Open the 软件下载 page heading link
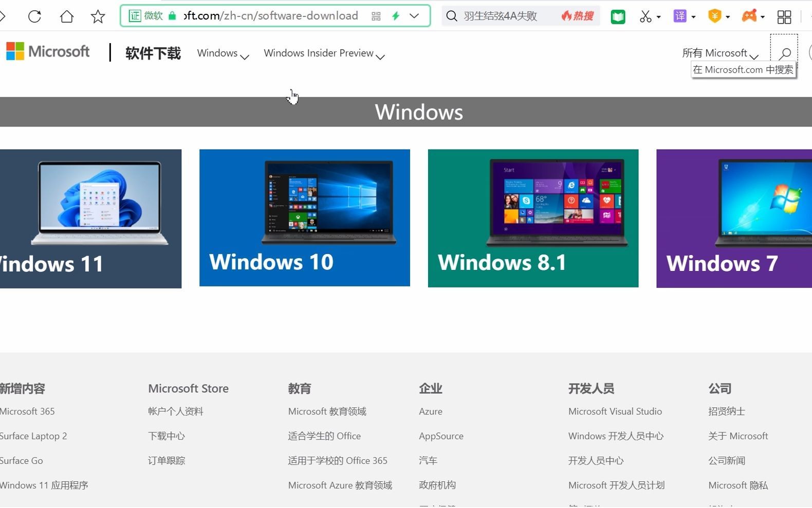812x508 pixels. (x=153, y=53)
